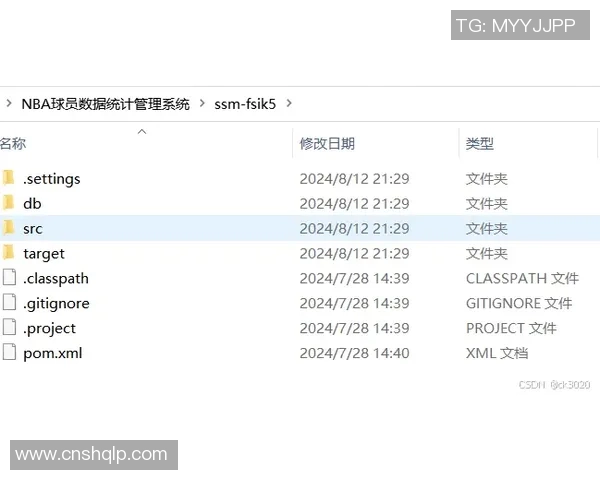Expand chevron before NBA球员数据统计管理系统 breadcrumb
This screenshot has height=480, width=600.
[9, 103]
